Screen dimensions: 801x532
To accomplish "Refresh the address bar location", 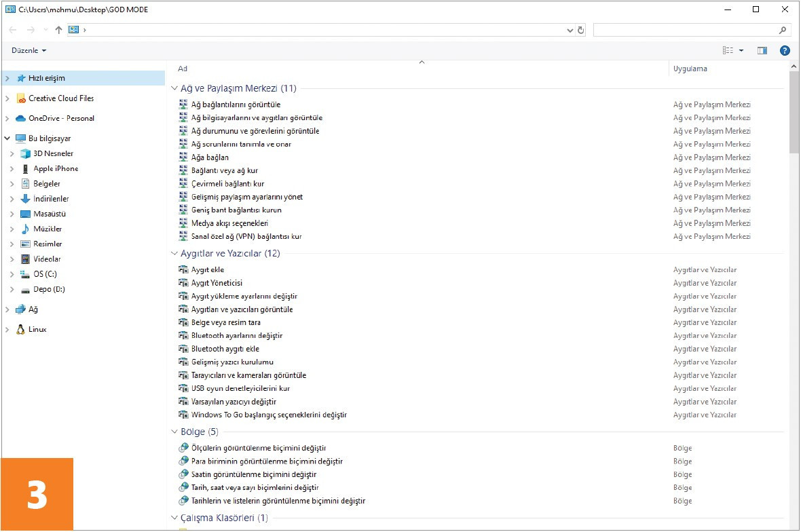I will pos(581,30).
